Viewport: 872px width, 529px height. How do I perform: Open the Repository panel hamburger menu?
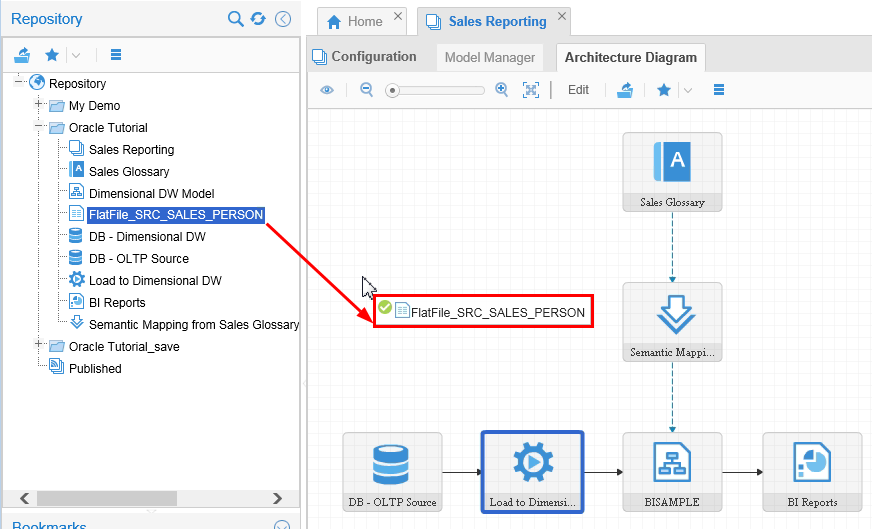pos(116,55)
